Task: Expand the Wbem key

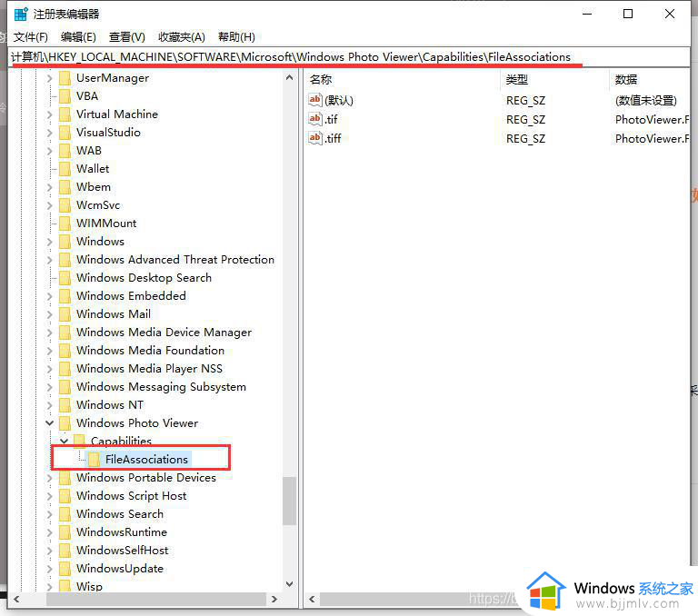Action: 49,187
